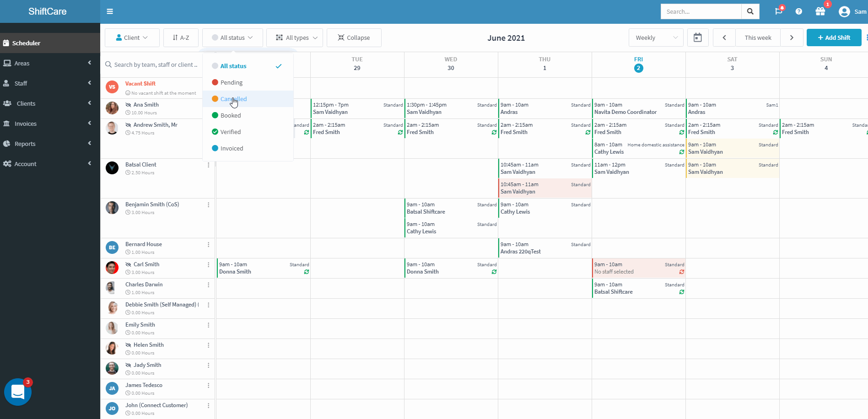The width and height of the screenshot is (868, 419).
Task: Expand the Staff sidebar menu
Action: point(50,83)
